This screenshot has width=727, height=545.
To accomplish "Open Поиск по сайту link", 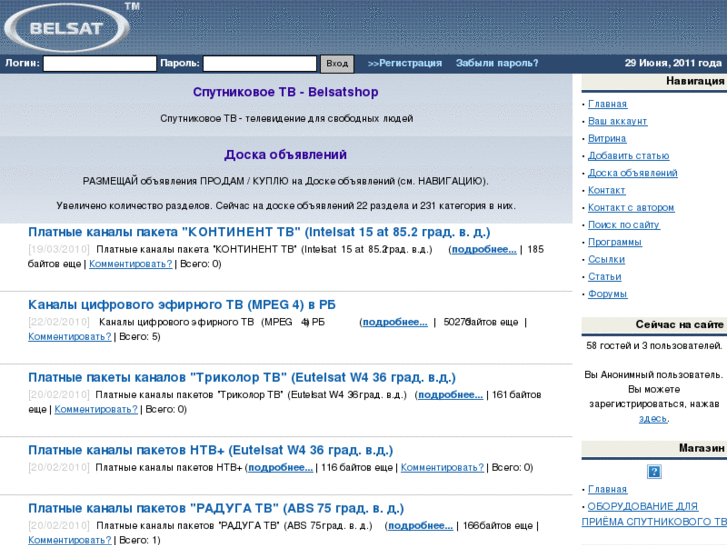I will coord(624,225).
